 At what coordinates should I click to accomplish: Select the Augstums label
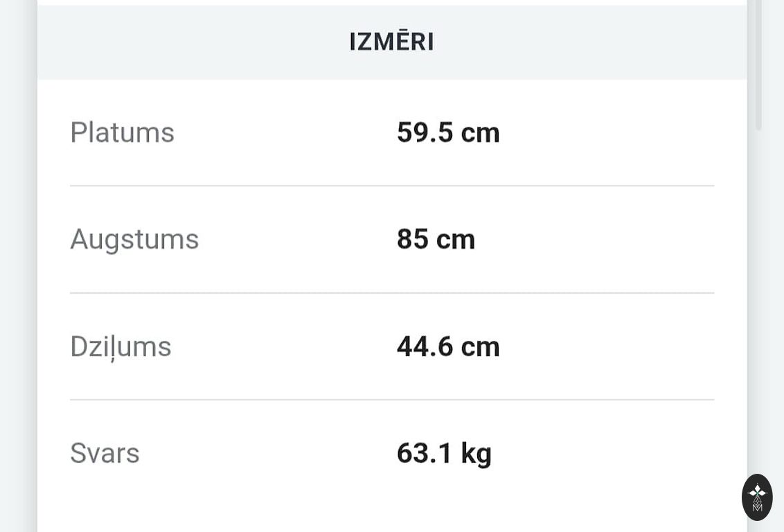pos(134,239)
